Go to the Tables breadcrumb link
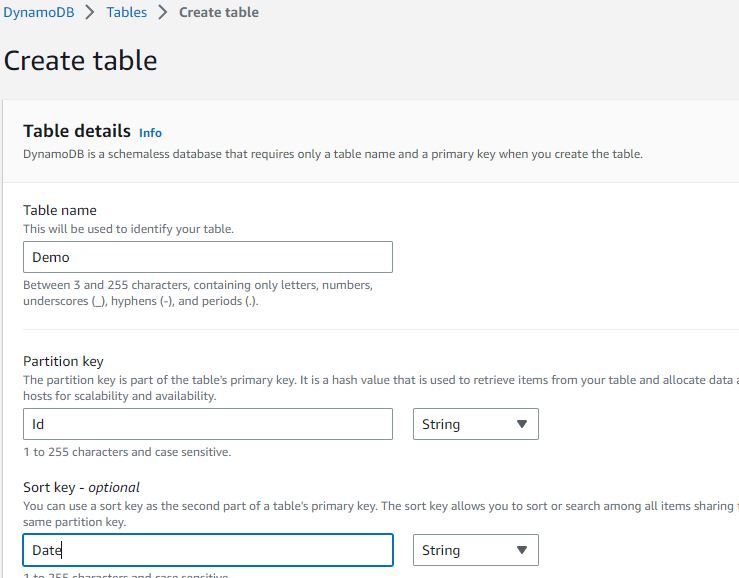The image size is (739, 578). pyautogui.click(x=126, y=12)
